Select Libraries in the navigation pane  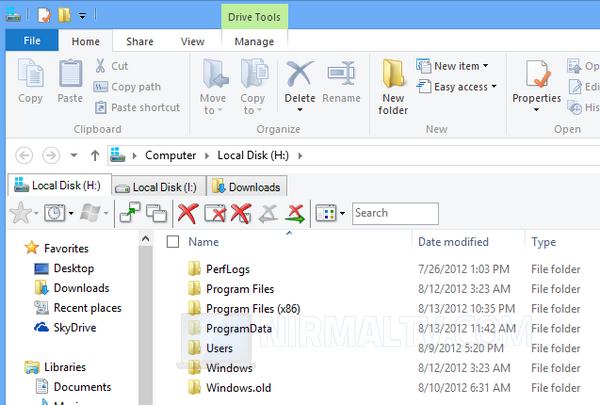(55, 367)
